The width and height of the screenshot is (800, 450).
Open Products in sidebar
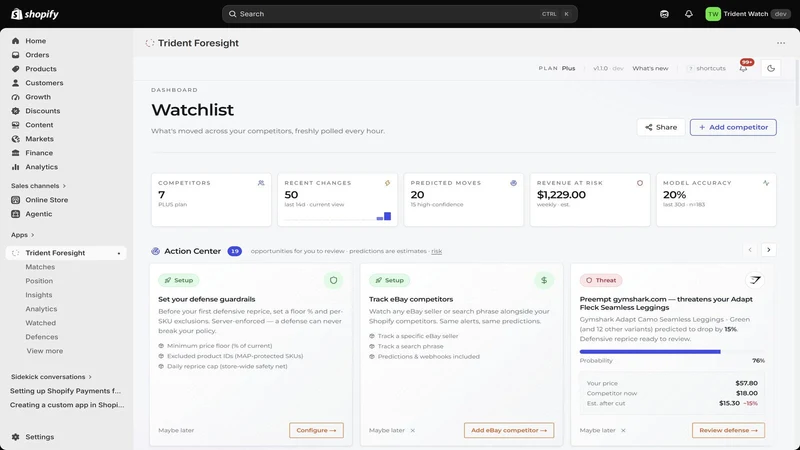pos(40,69)
